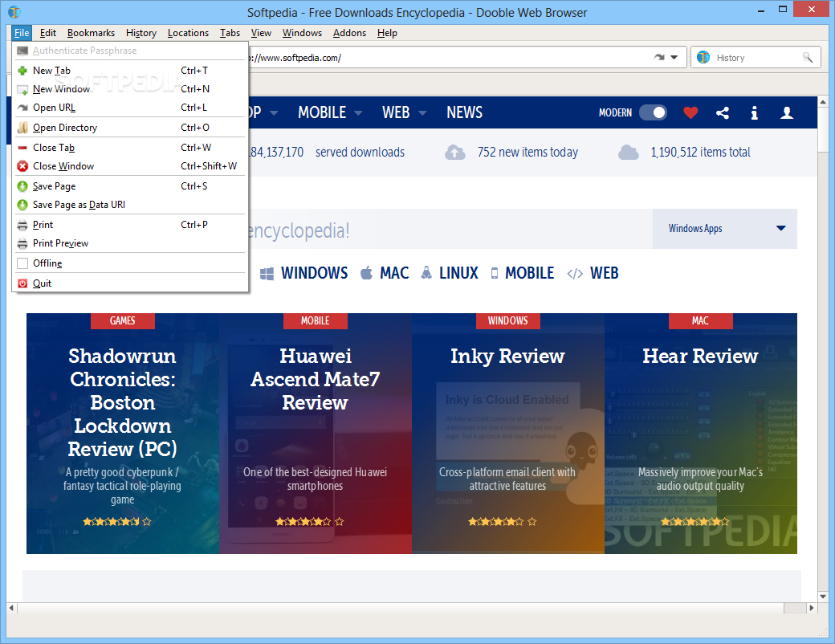Click the user account icon in header
The image size is (835, 644).
[787, 112]
